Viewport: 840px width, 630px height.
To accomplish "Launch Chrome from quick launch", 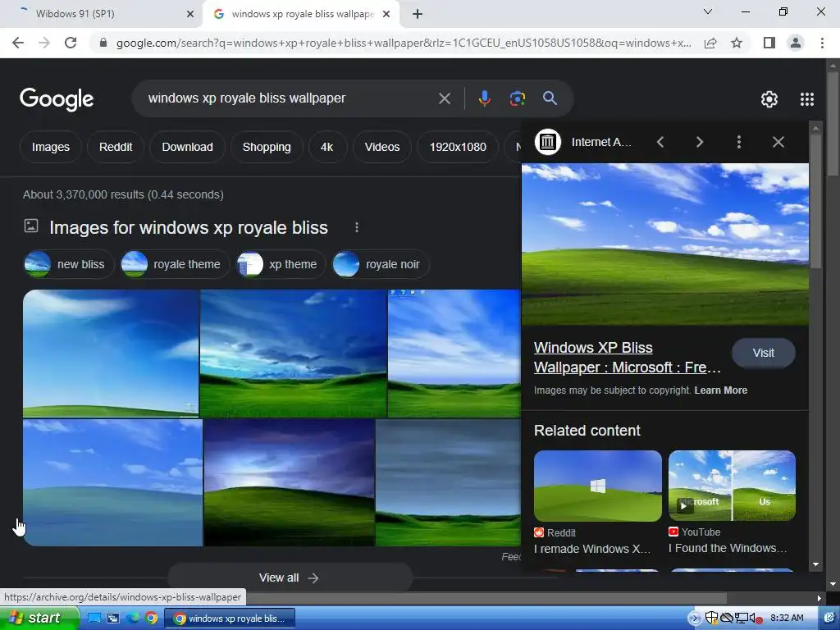I will point(151,619).
